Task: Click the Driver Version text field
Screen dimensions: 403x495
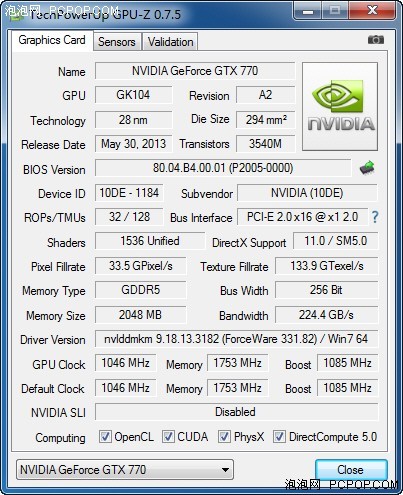Action: (x=236, y=339)
